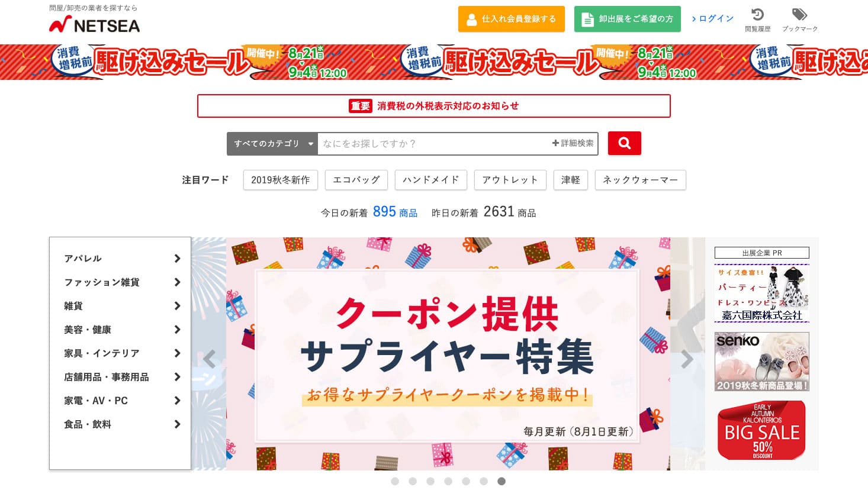Click the エコバッグ keyword tag
Image resolution: width=868 pixels, height=490 pixels.
[x=356, y=180]
